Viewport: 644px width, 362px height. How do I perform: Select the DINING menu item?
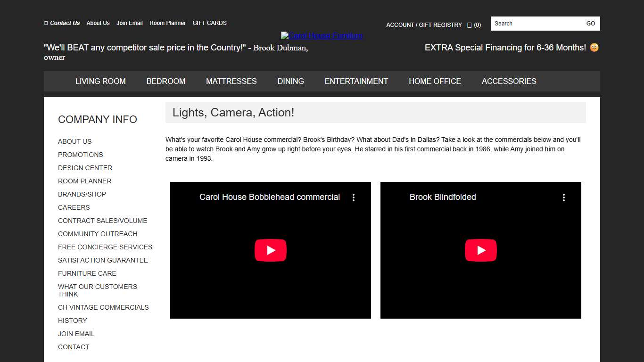click(x=290, y=81)
